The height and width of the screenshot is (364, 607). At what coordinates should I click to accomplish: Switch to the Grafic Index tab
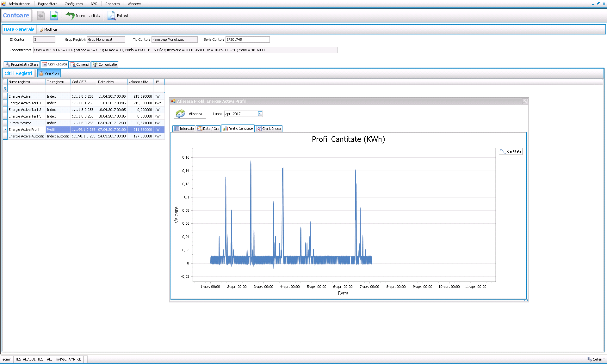coord(269,129)
